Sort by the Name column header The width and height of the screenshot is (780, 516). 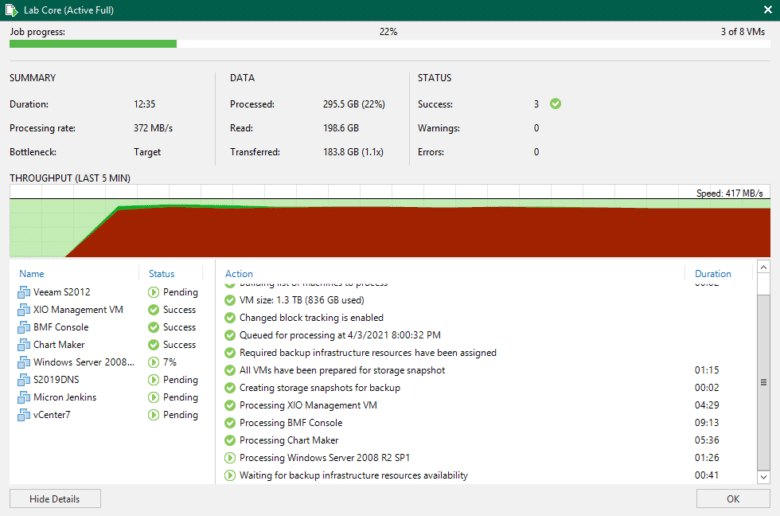(x=31, y=274)
